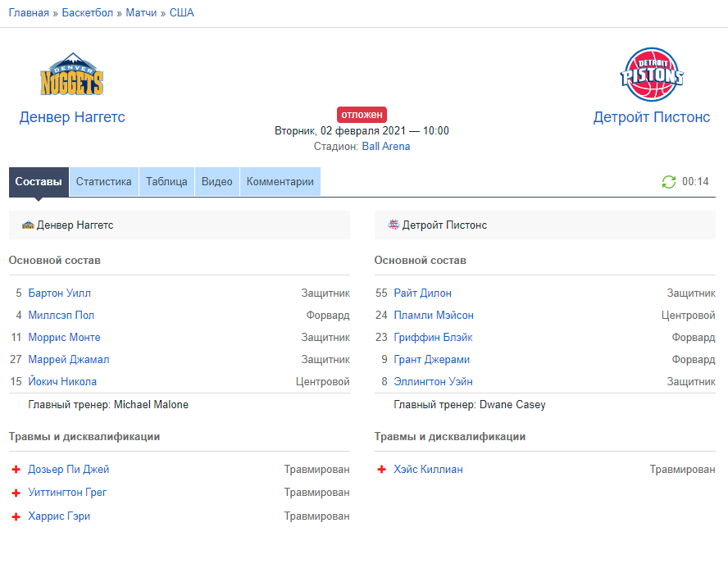Switch to the Статистика tab
Image resolution: width=728 pixels, height=582 pixels.
[x=104, y=182]
